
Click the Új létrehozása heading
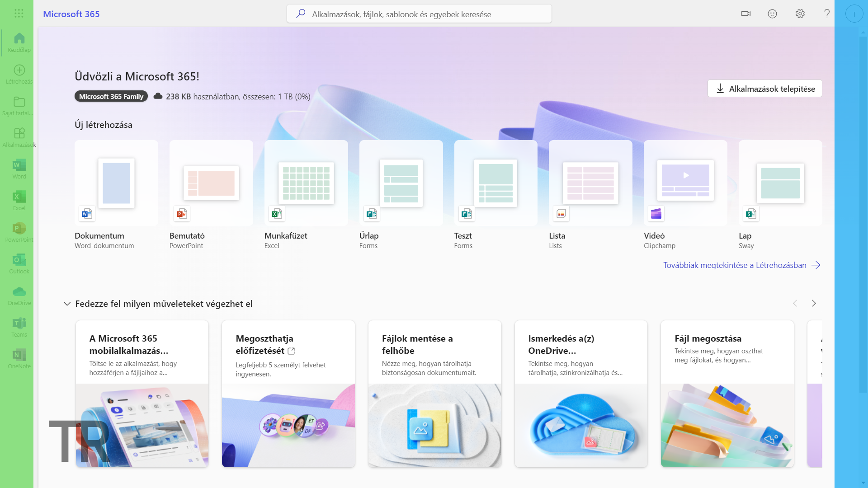pos(104,125)
